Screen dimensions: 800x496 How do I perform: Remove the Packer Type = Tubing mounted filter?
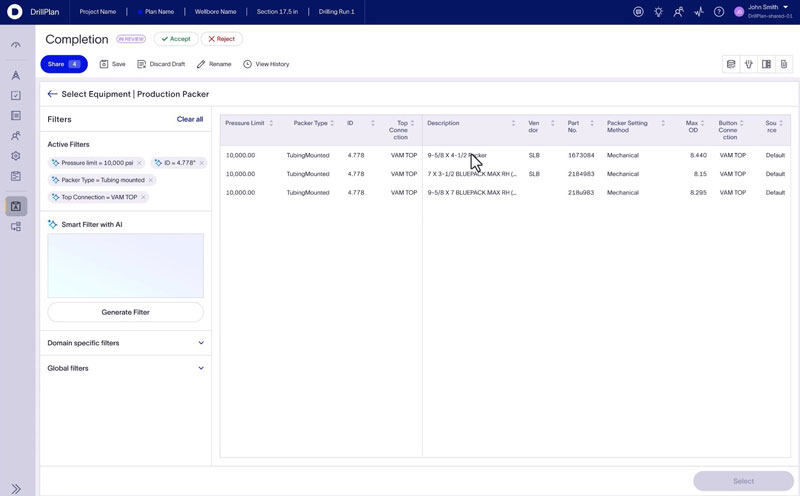click(x=151, y=180)
